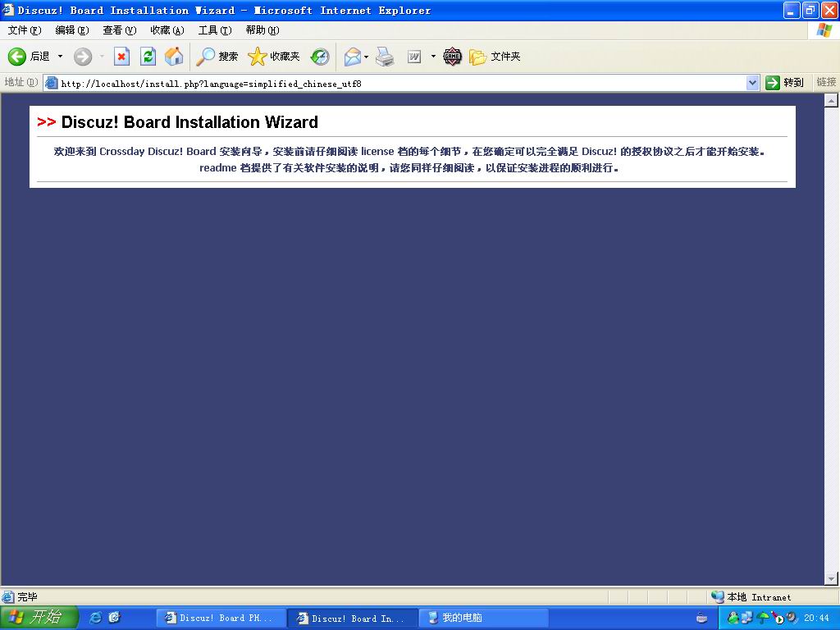Go to the Home page icon
This screenshot has height=630, width=840.
tap(174, 57)
